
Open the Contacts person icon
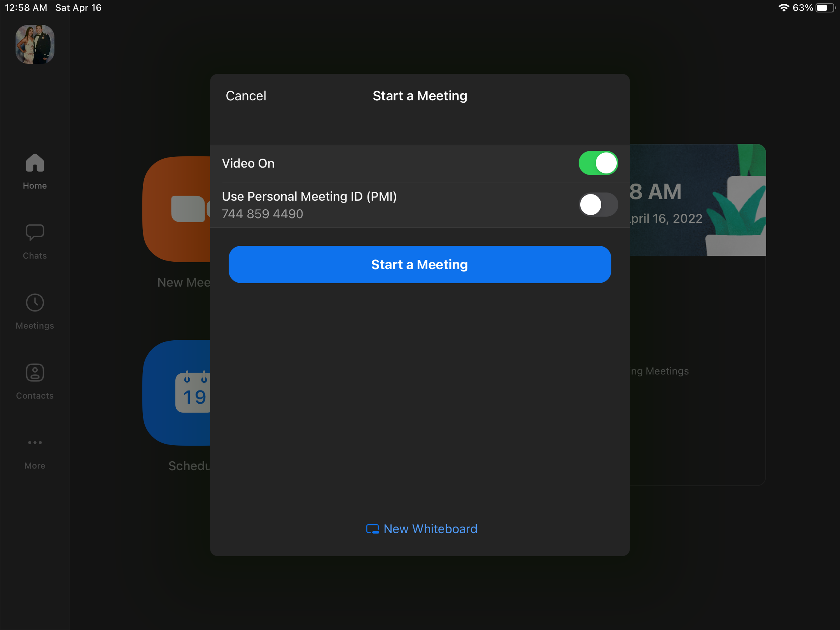[x=35, y=373]
